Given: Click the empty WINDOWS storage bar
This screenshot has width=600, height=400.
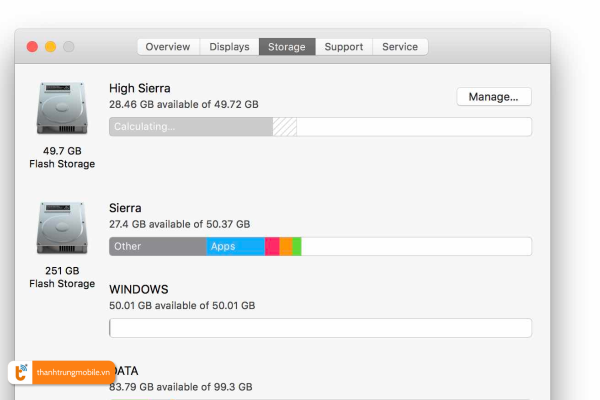Looking at the screenshot, I should (x=320, y=328).
